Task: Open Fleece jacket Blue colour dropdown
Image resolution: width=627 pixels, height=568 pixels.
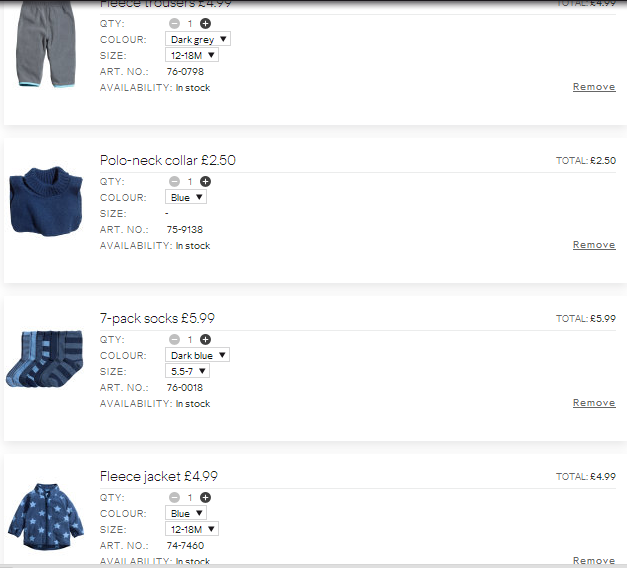Action: click(186, 513)
